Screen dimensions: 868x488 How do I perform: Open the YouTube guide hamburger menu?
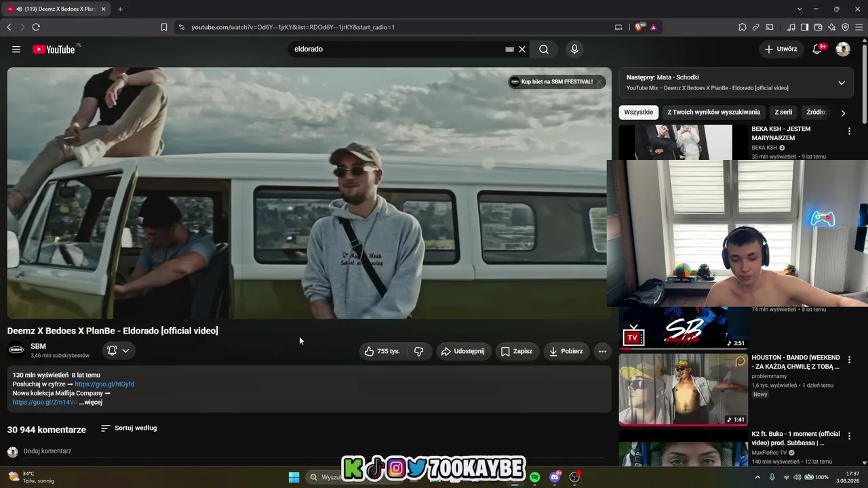coord(16,49)
